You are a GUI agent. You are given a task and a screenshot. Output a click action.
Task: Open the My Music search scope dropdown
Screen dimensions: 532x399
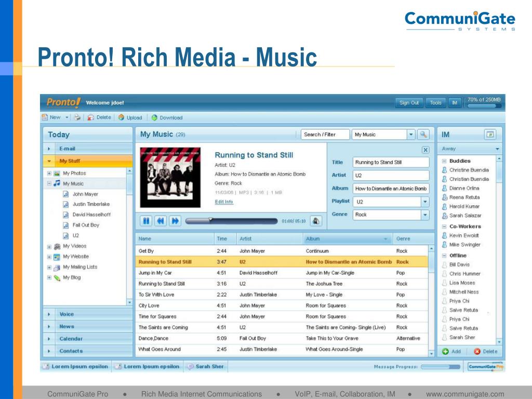click(411, 135)
